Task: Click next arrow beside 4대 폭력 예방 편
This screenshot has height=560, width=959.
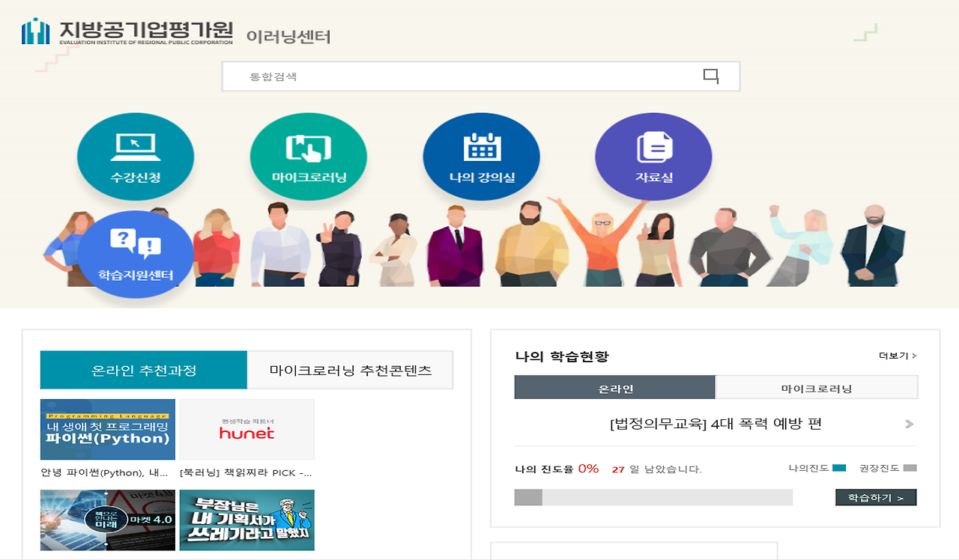Action: point(910,424)
